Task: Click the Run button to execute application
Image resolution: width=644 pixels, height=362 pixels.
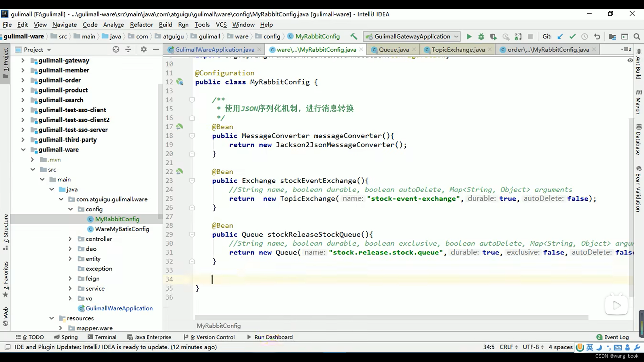Action: (x=469, y=36)
